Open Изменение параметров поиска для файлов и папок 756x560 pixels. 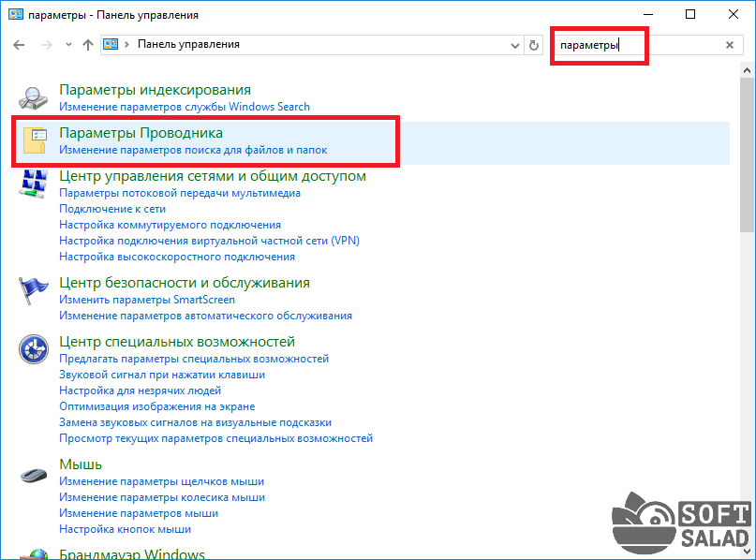[x=193, y=150]
